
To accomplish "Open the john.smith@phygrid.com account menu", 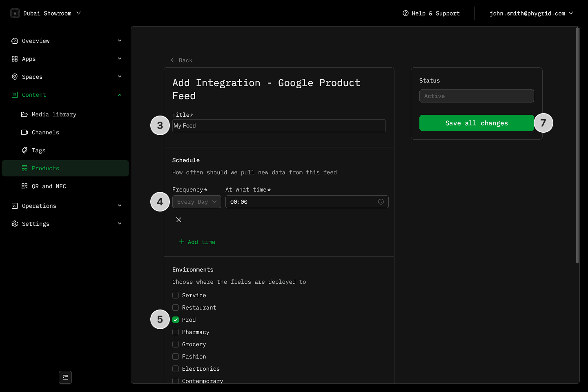I will coord(531,13).
